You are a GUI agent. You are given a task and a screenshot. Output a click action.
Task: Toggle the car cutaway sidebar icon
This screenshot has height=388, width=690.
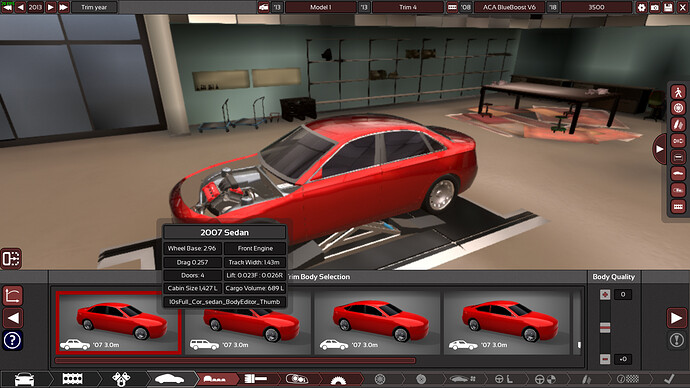coord(678,190)
